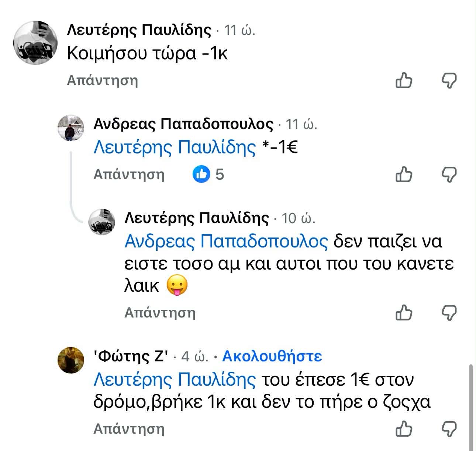Click the vertical scrollbar on the right edge
This screenshot has width=476, height=451.
pos(470,406)
